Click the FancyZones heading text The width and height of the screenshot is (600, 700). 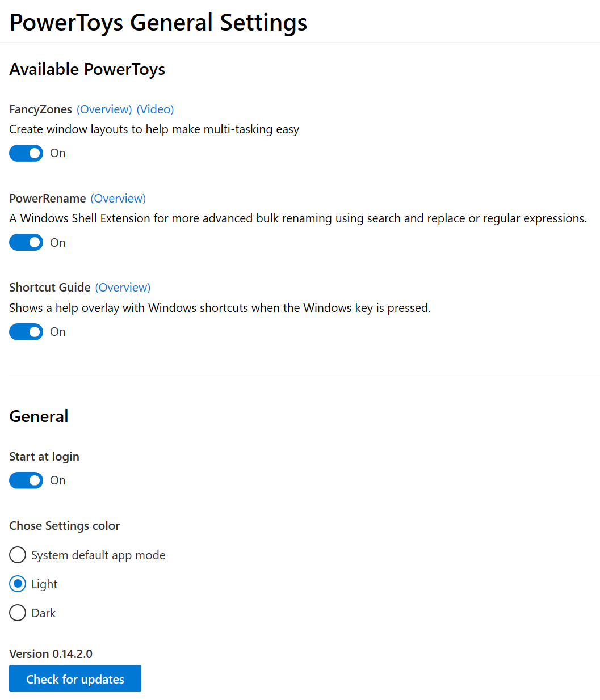click(x=40, y=109)
